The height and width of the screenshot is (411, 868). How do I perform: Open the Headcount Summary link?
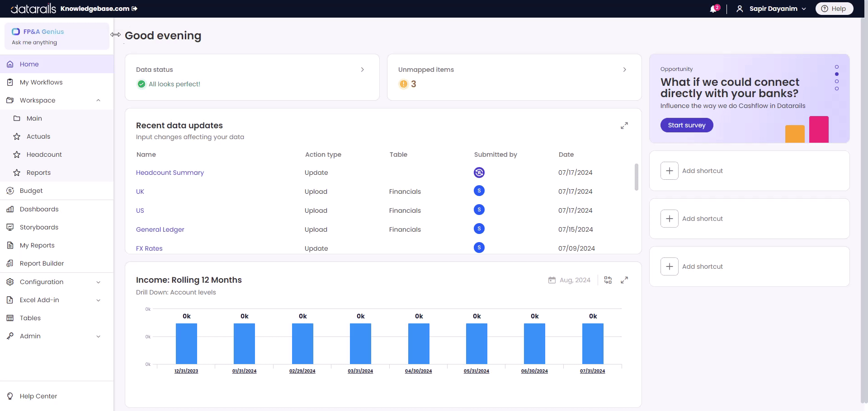pos(170,173)
